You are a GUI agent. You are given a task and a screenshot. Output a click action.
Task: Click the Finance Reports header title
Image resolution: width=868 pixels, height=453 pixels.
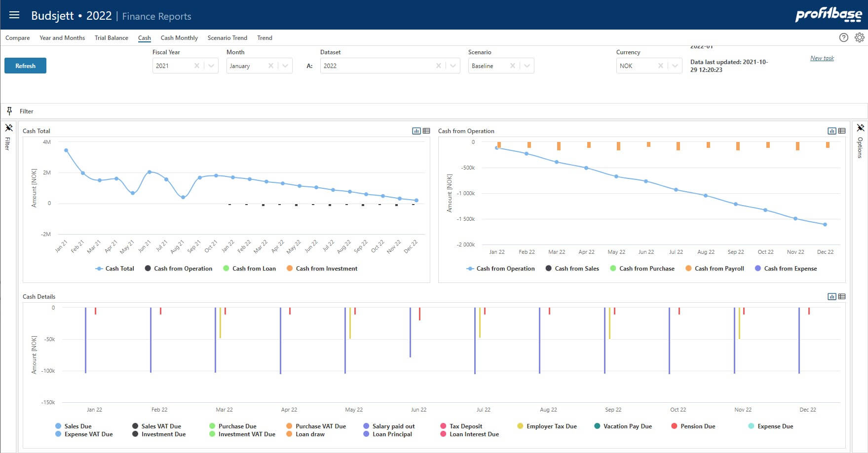(156, 16)
